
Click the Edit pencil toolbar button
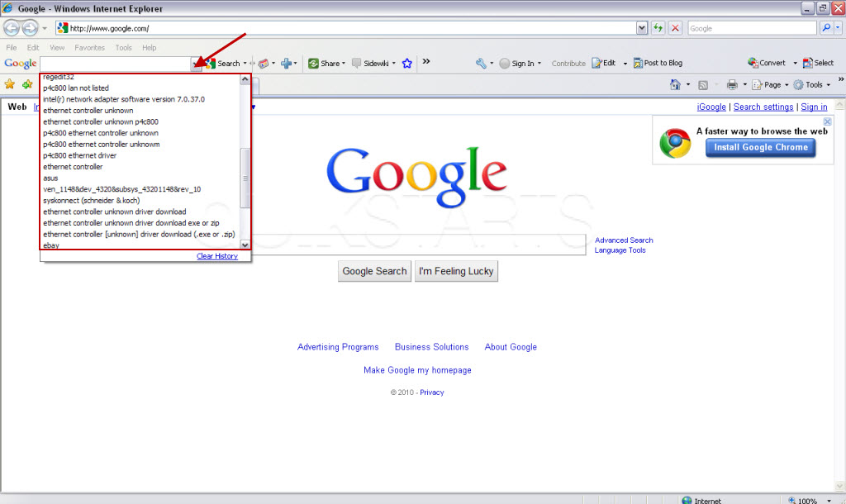click(x=604, y=63)
